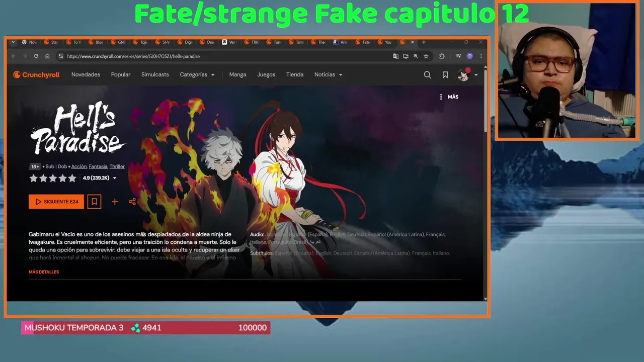Open the Fantasía genre link
Screen dimensions: 644x362
98,166
